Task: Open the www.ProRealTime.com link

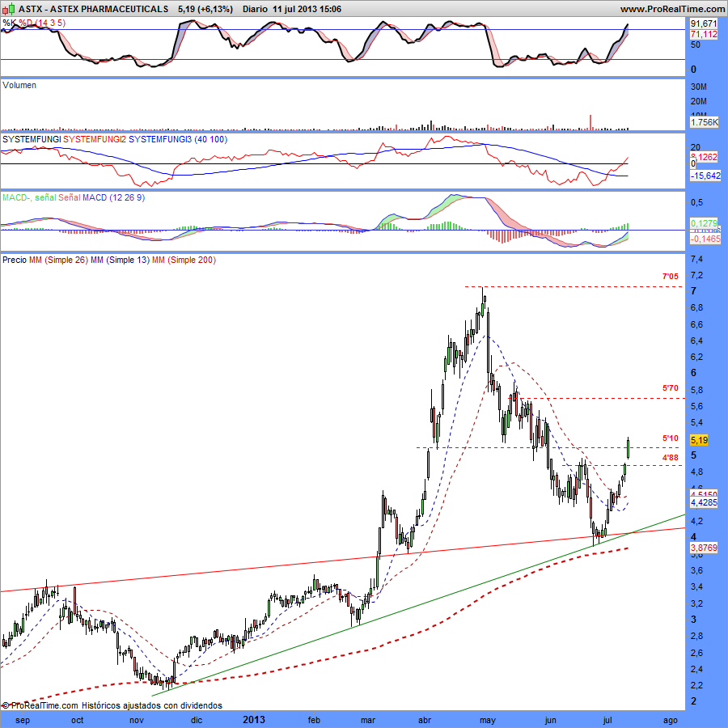Action: pos(672,9)
